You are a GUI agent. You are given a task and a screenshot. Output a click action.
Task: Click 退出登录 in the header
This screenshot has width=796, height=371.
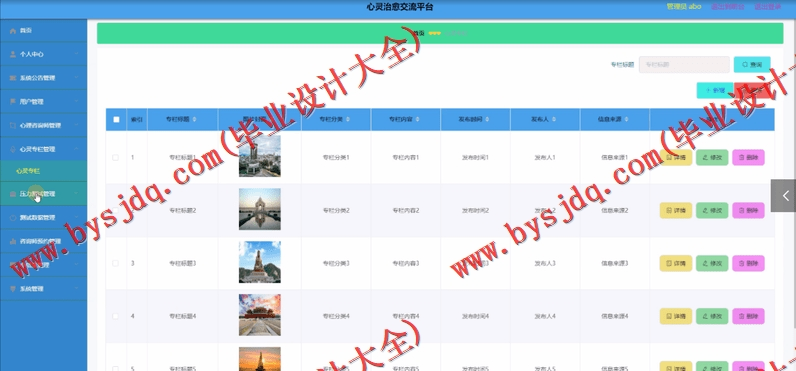tap(767, 7)
